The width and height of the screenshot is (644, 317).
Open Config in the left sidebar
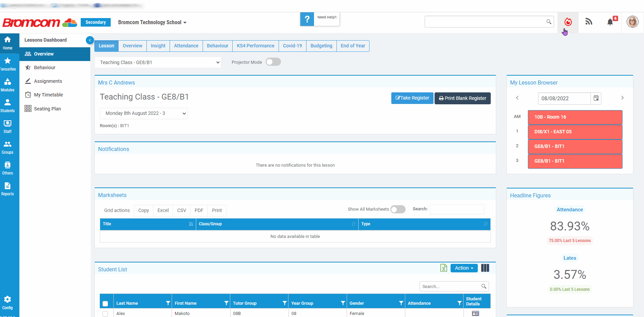[7, 302]
